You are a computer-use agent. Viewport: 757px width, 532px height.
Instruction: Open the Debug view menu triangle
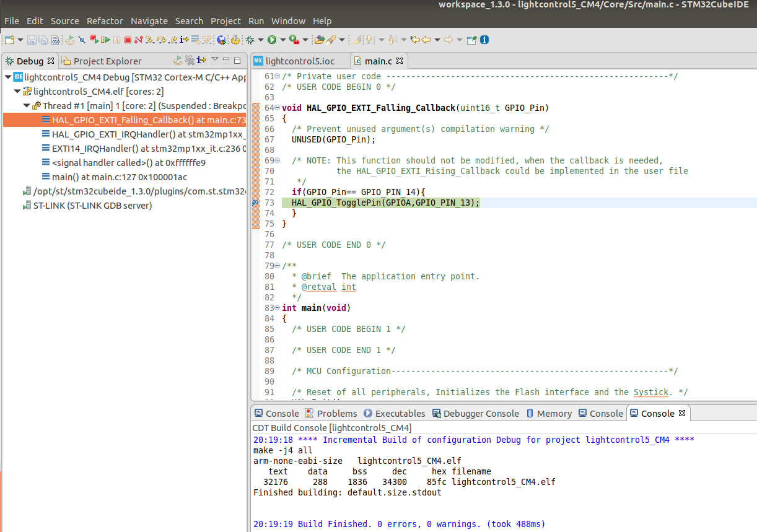click(x=215, y=59)
